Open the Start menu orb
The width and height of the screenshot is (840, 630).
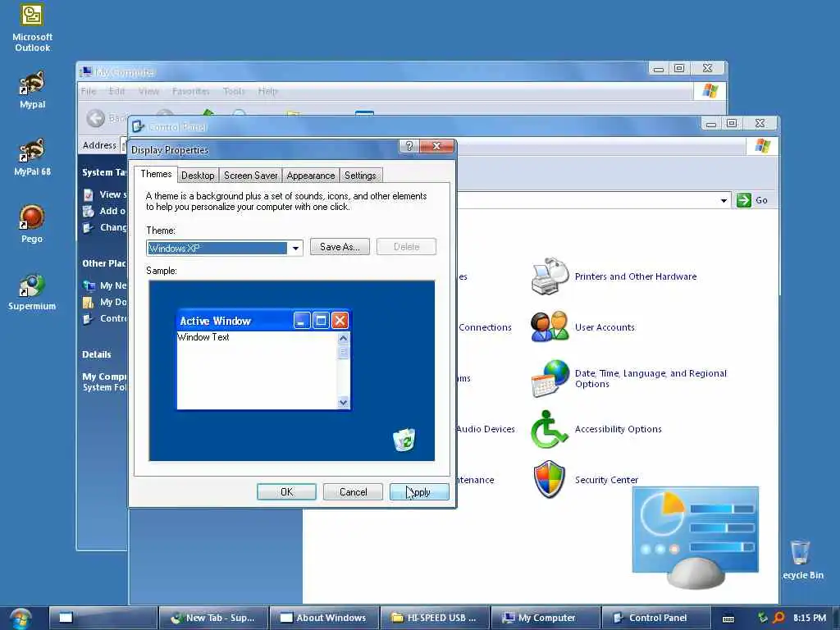[x=21, y=619]
